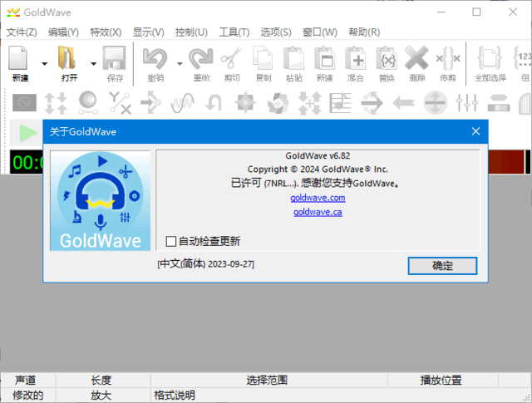Click the sphere doppler effect icon

(88, 103)
